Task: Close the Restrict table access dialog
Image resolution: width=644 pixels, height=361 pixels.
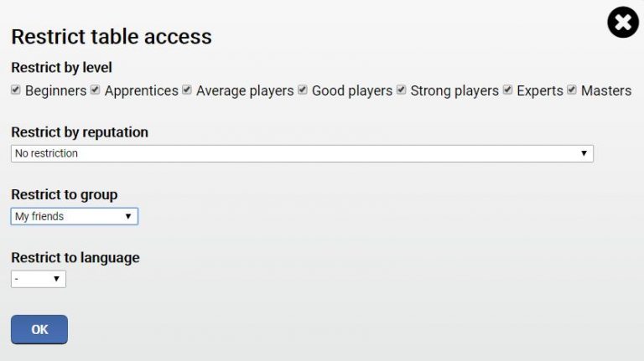Action: (623, 22)
